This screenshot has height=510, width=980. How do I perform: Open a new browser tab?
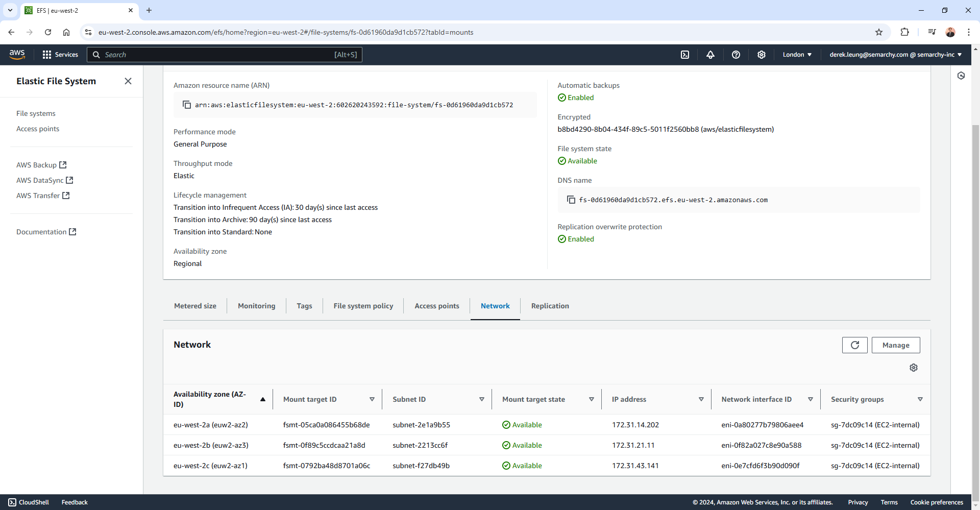[x=149, y=10]
